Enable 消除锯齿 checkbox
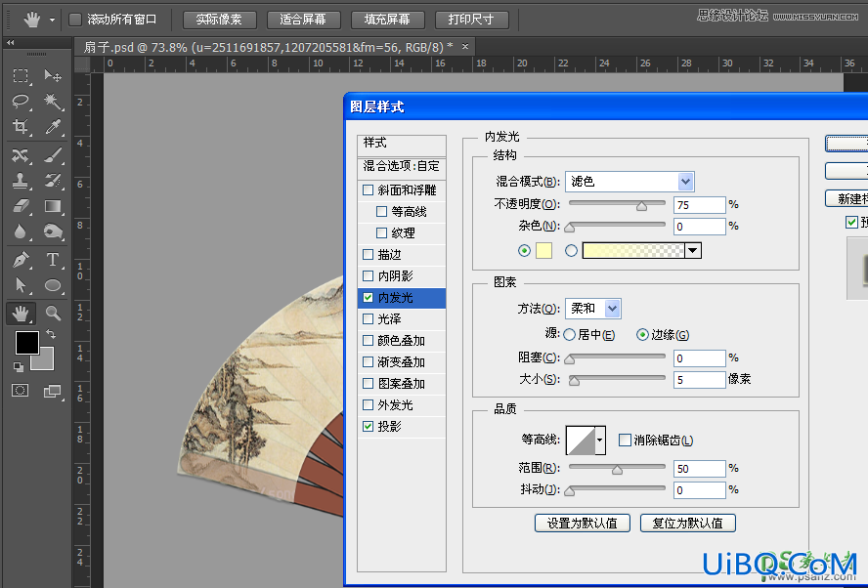This screenshot has height=588, width=868. pos(625,441)
